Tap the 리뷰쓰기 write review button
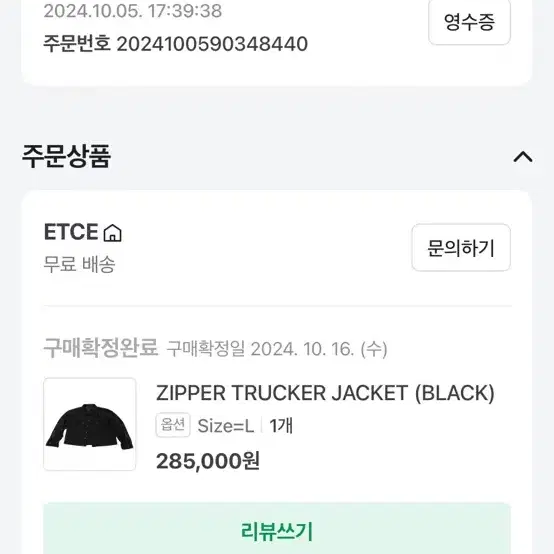Image resolution: width=554 pixels, height=554 pixels. [x=277, y=529]
